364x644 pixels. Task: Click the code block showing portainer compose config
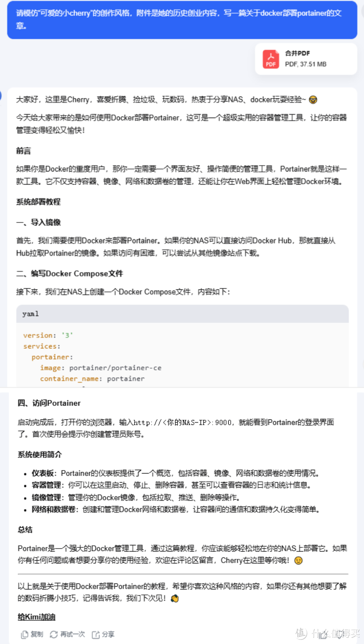182,355
